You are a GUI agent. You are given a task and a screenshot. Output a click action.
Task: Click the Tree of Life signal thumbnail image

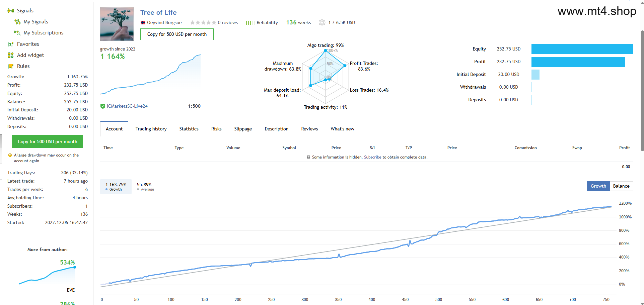[117, 24]
